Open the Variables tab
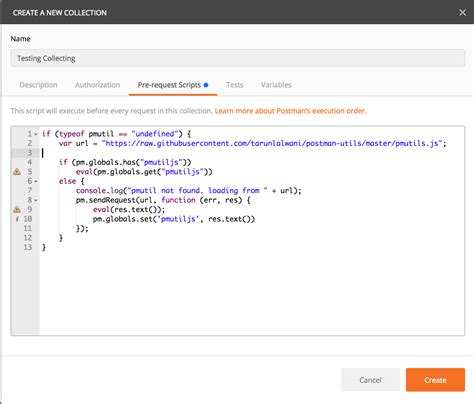 click(276, 85)
